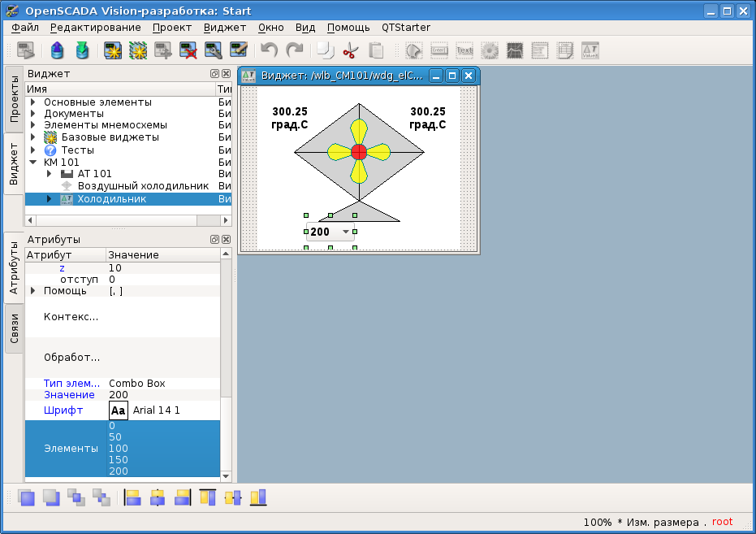Click the scissors cut icon

(350, 51)
